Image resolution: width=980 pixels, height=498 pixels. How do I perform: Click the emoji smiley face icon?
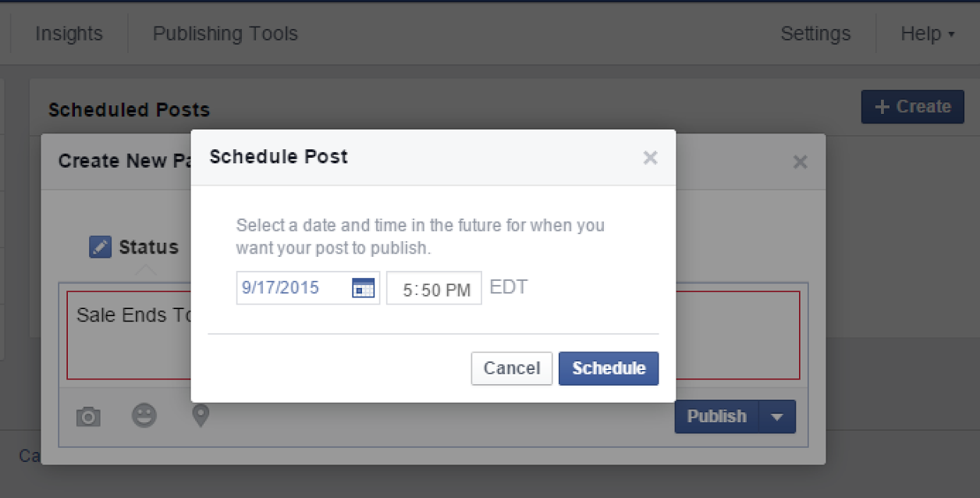click(144, 416)
